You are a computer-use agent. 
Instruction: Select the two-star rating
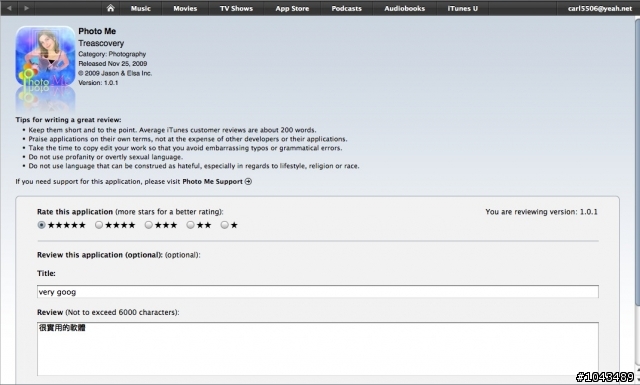[190, 225]
